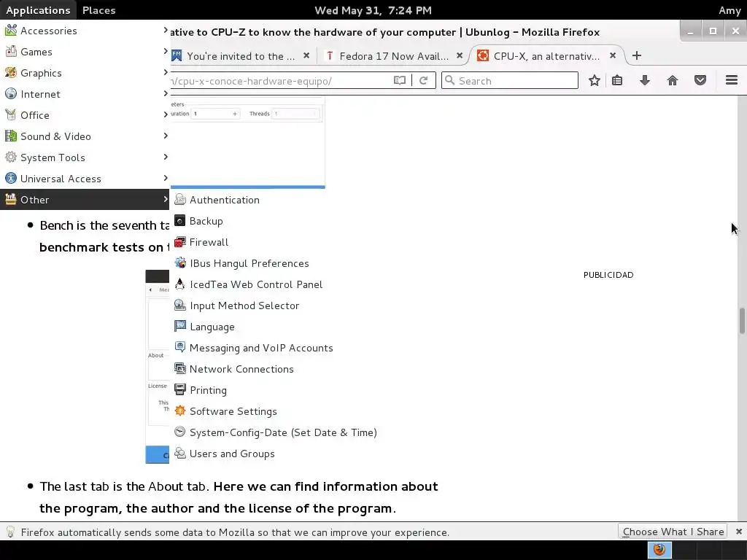Screen dimensions: 747x560
Task: Expand the Accessories submenu arrow
Action: (166, 30)
